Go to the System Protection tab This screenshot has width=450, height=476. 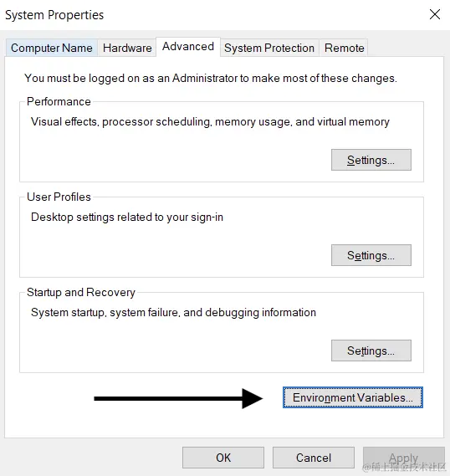click(x=269, y=48)
